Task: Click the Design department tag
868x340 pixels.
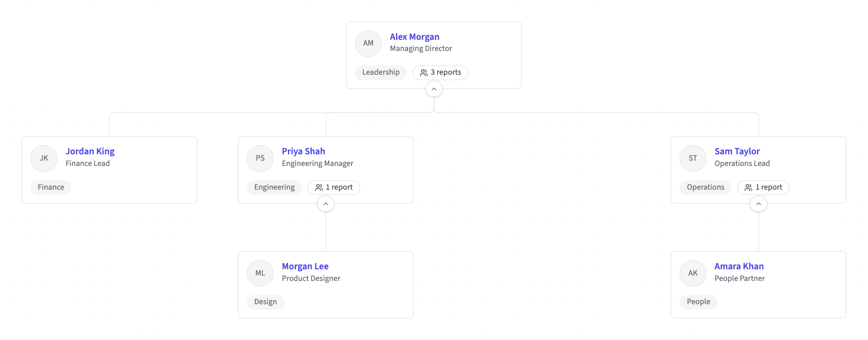Action: point(266,302)
